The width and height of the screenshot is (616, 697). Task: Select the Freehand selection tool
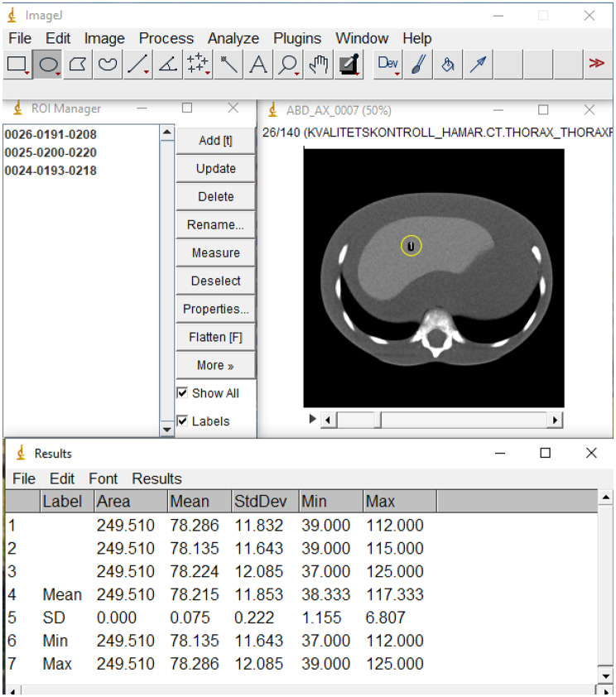click(108, 65)
